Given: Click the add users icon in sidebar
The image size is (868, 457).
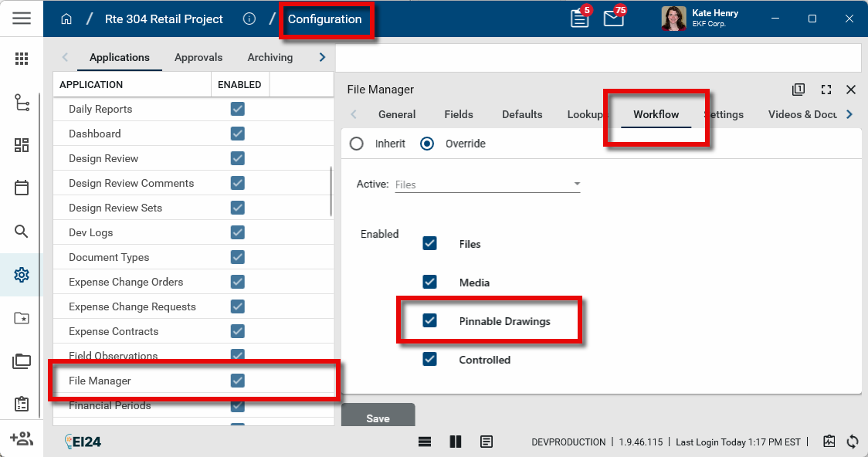Looking at the screenshot, I should (22, 438).
